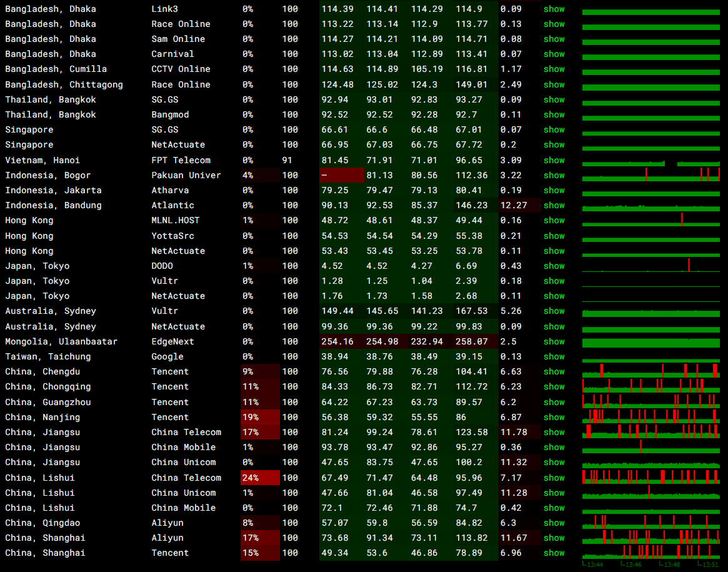This screenshot has height=572, width=728.
Task: Click 'Taiwan, Taichung' location text
Action: (48, 356)
